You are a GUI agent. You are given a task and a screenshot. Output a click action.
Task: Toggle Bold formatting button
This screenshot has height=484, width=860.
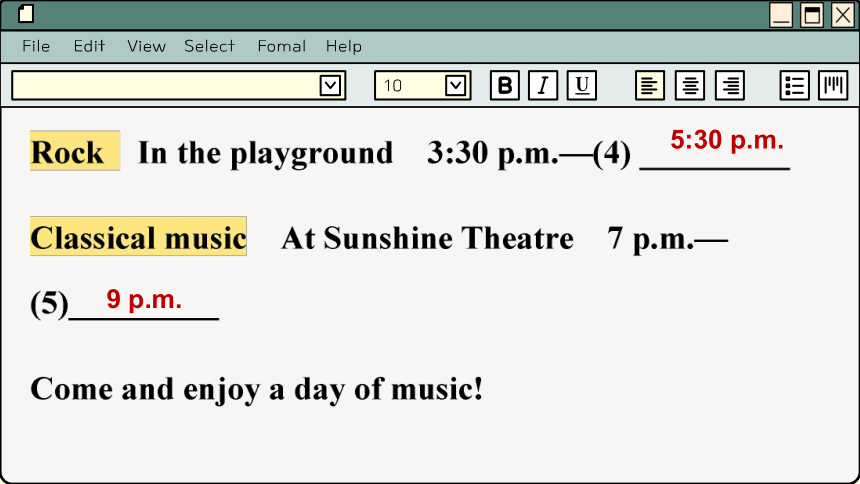point(505,86)
